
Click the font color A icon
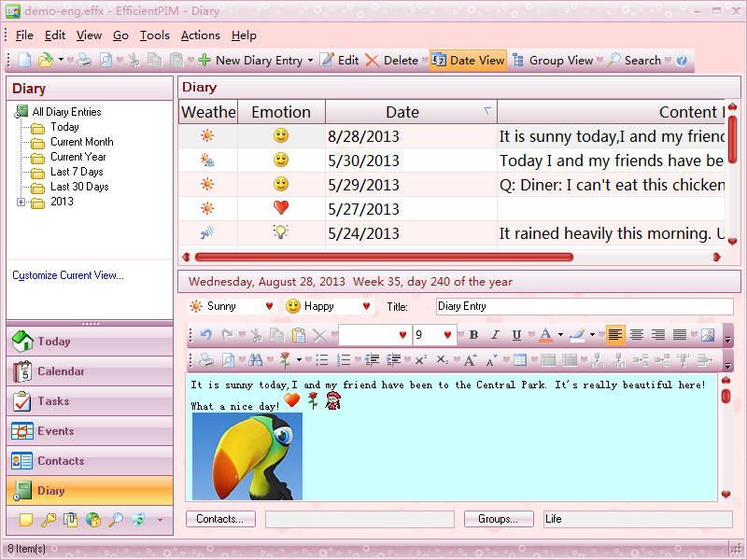coord(546,335)
